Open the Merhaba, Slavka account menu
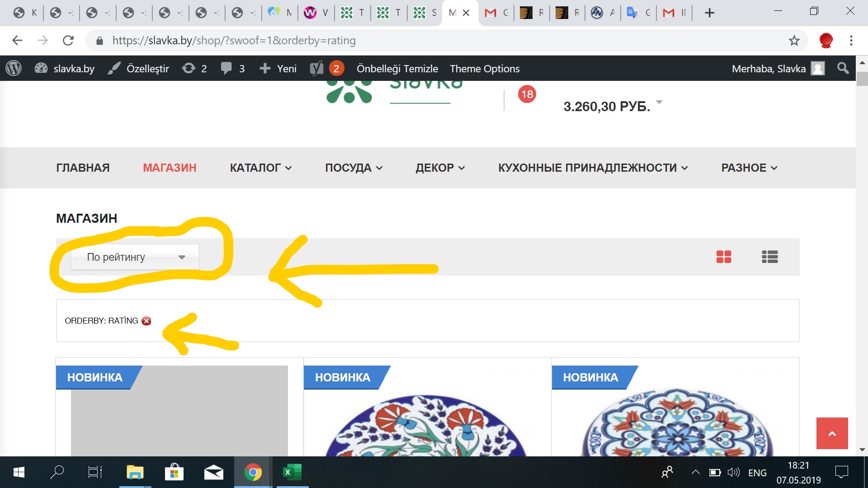The image size is (868, 488). [778, 69]
